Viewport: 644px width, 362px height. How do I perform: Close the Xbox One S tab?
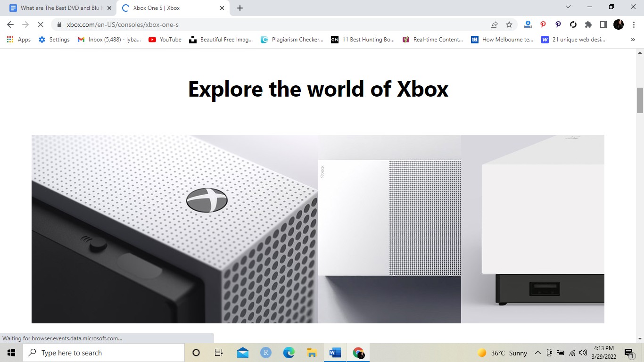[x=222, y=8]
